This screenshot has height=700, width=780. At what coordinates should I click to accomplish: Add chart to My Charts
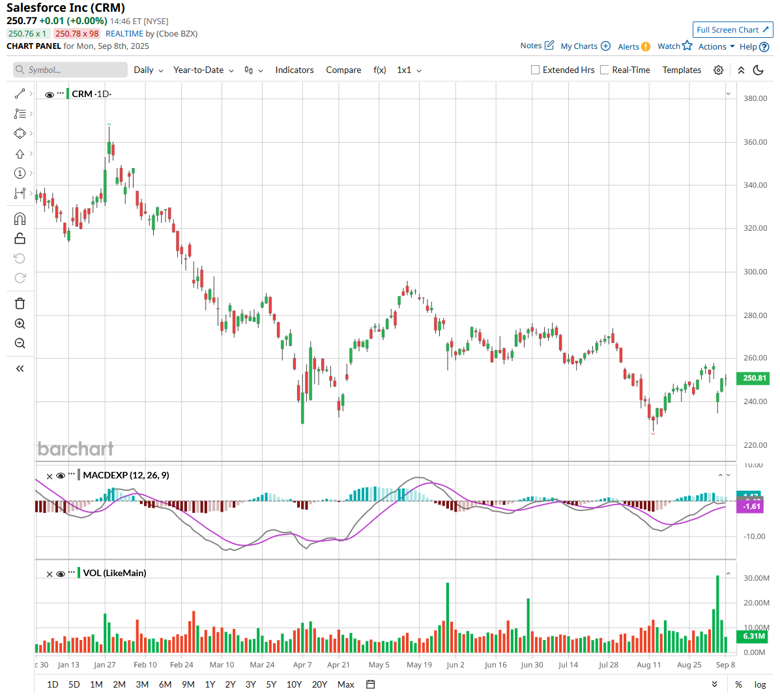(x=586, y=46)
